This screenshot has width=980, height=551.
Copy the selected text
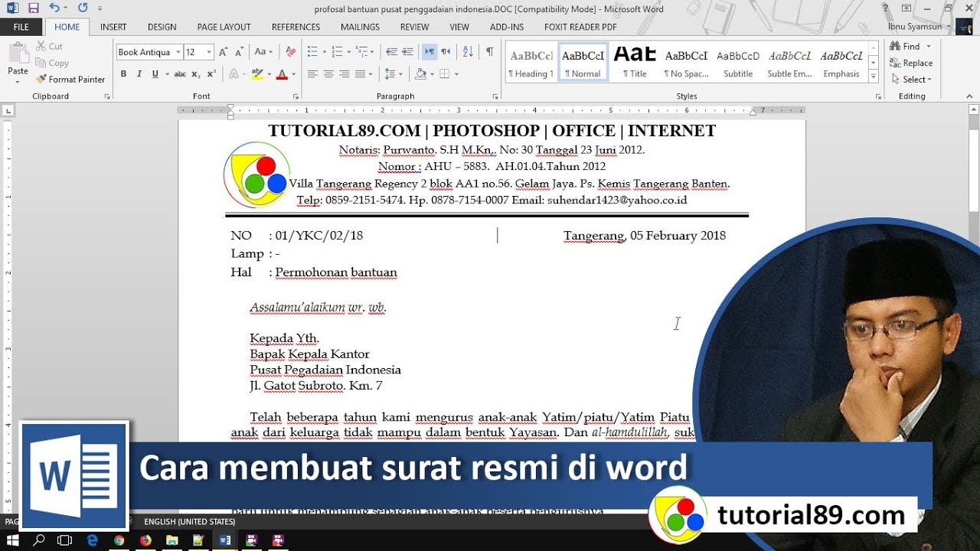tap(52, 63)
